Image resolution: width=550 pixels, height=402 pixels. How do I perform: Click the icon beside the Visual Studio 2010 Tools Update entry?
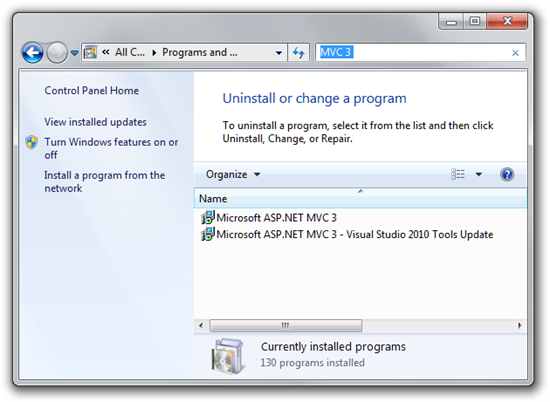tap(208, 234)
